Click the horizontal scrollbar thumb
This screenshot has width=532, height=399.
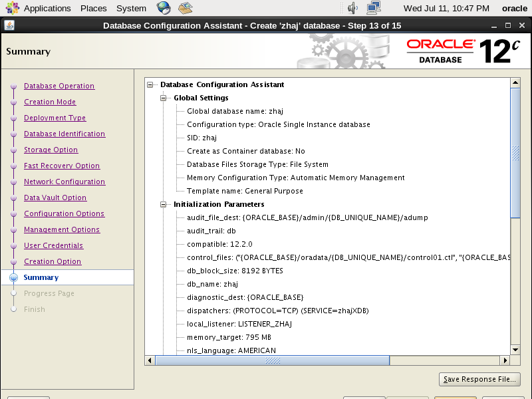click(273, 360)
